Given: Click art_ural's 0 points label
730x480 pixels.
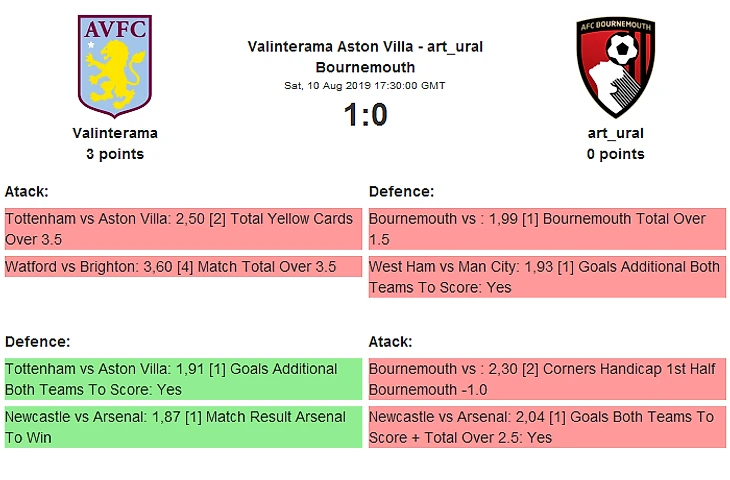Looking at the screenshot, I should 615,154.
